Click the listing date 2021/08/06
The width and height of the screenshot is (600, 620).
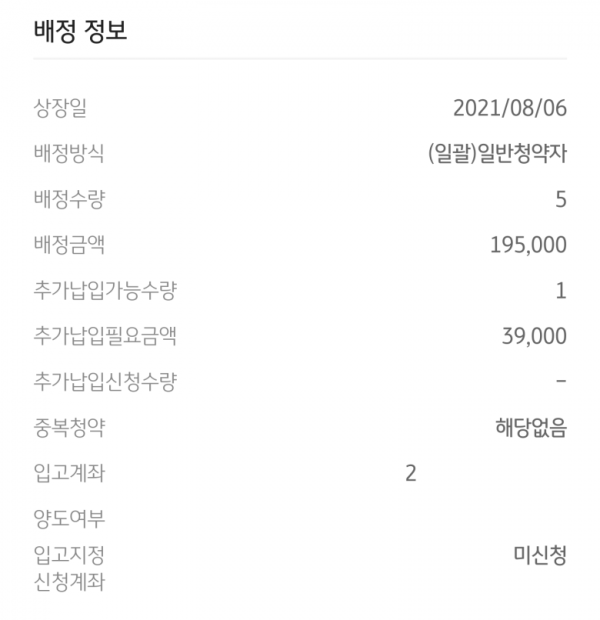(x=510, y=108)
